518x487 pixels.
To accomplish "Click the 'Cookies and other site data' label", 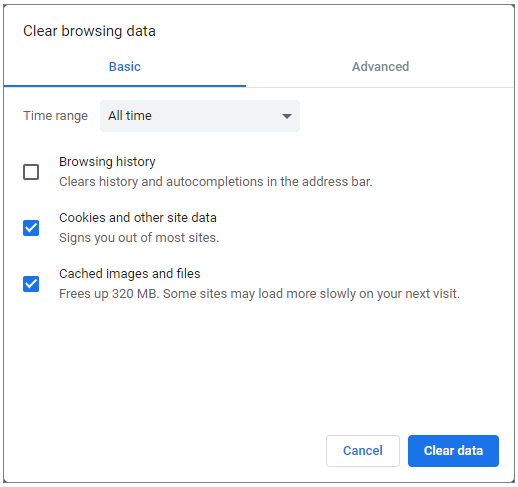I will 138,218.
